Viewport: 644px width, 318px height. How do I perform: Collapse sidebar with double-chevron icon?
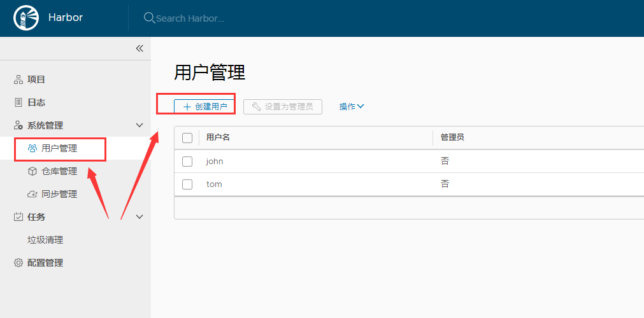pyautogui.click(x=140, y=48)
